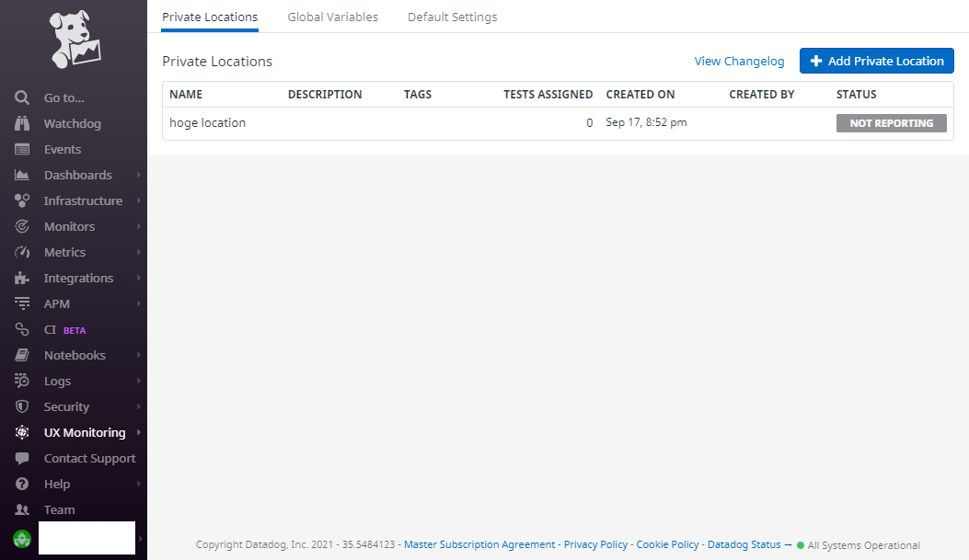Switch to the Private Locations tab
Image resolution: width=969 pixels, height=560 pixels.
[x=210, y=17]
